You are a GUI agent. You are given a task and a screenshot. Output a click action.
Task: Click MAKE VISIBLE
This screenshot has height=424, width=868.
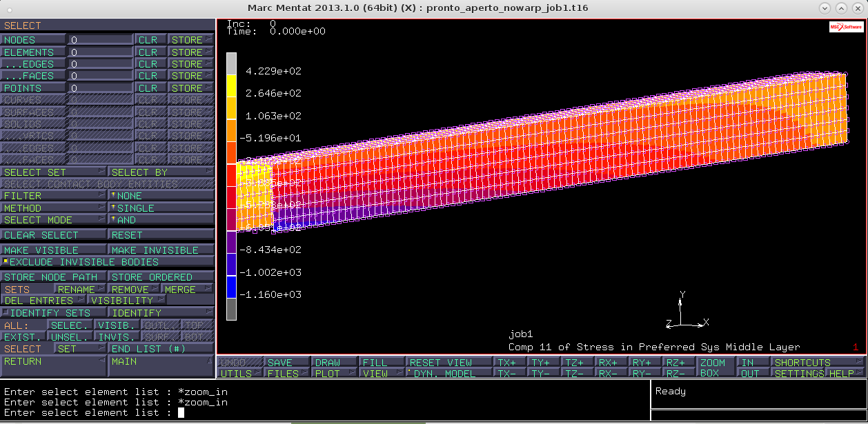[x=55, y=250]
